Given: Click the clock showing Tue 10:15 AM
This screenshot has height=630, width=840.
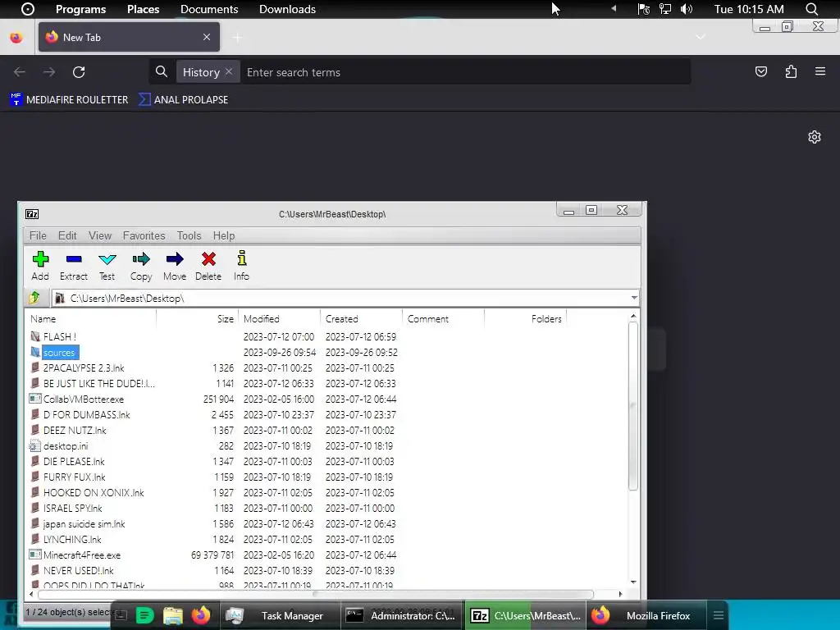Looking at the screenshot, I should (x=749, y=9).
